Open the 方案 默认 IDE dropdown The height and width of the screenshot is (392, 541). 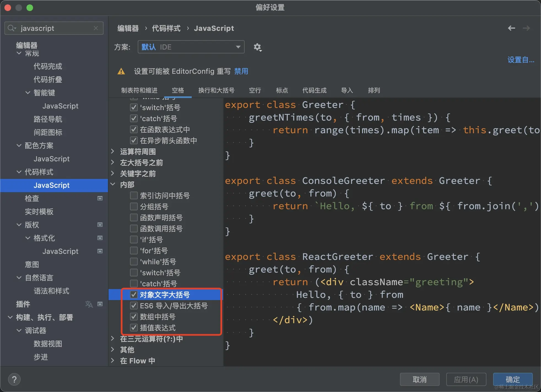point(191,47)
